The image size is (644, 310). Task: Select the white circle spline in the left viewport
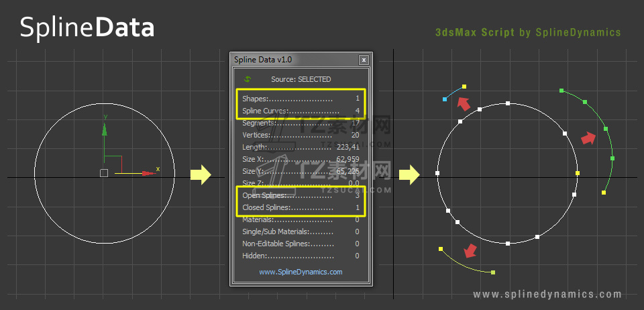click(105, 173)
